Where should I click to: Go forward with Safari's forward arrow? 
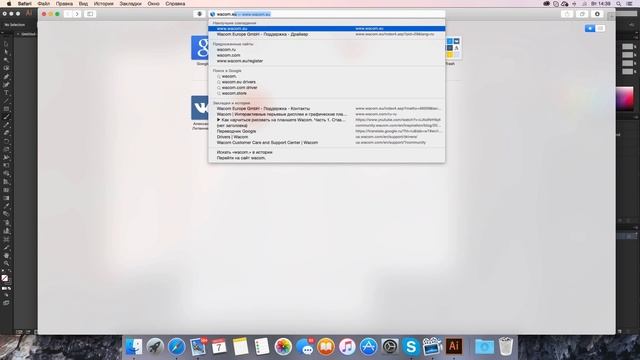[x=77, y=14]
